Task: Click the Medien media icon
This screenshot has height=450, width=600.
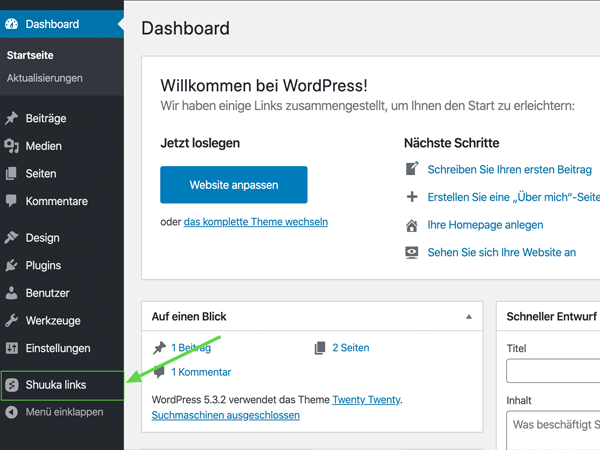Action: click(11, 146)
